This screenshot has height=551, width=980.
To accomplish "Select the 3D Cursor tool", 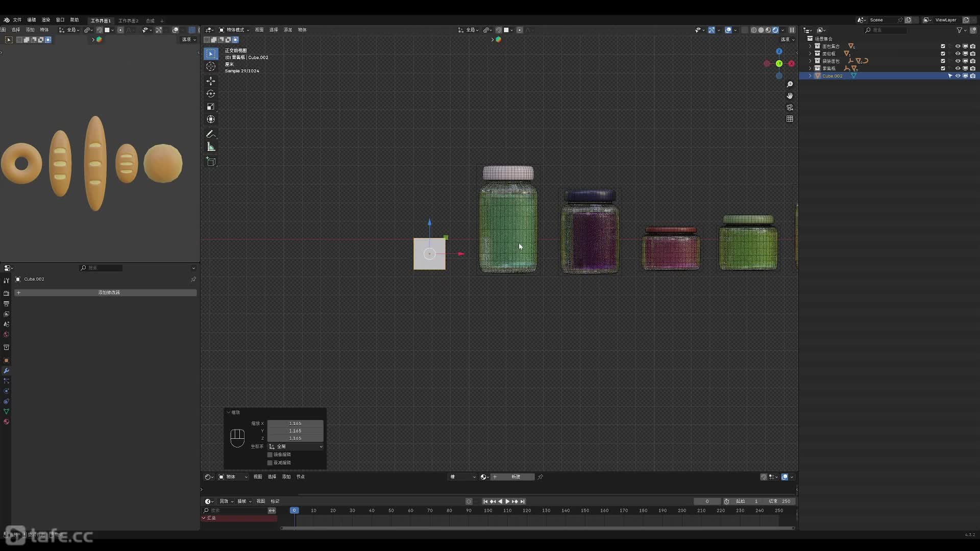I will pos(211,66).
